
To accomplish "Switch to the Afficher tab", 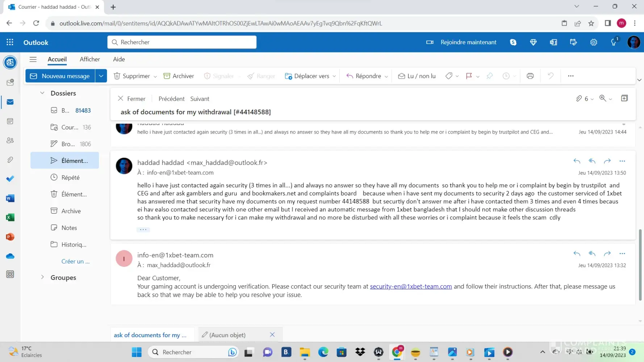I will tap(90, 59).
